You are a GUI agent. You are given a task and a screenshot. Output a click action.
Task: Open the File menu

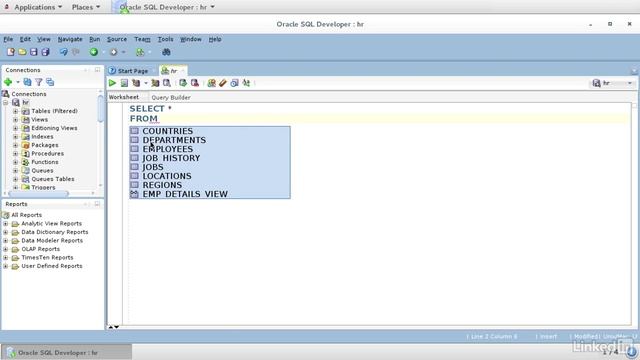tap(8, 39)
